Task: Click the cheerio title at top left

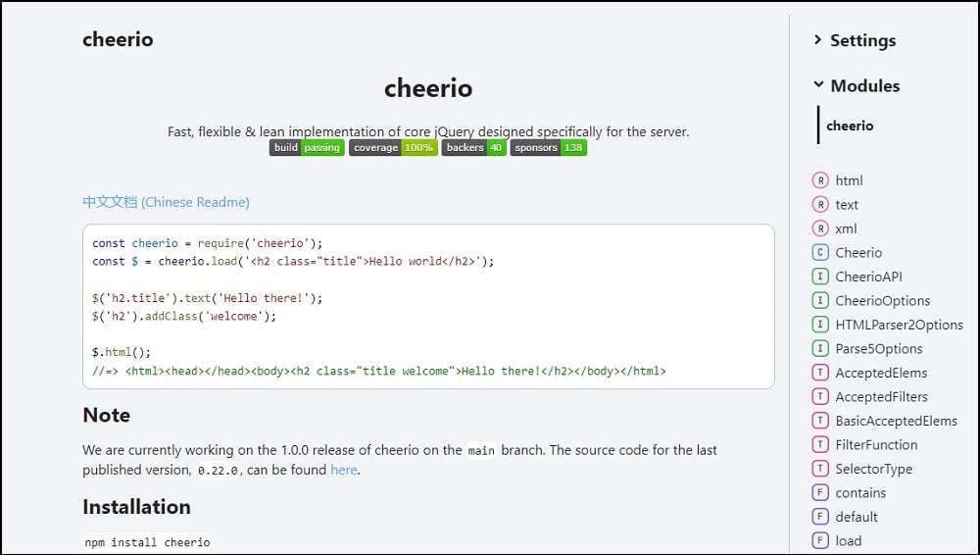Action: tap(118, 39)
